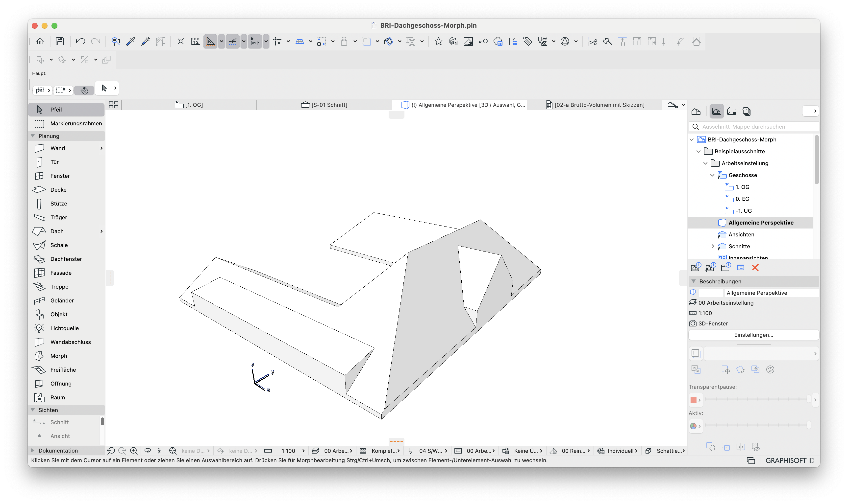Viewport: 848px width, 504px height.
Task: Choose the Raum tool
Action: click(x=66, y=397)
